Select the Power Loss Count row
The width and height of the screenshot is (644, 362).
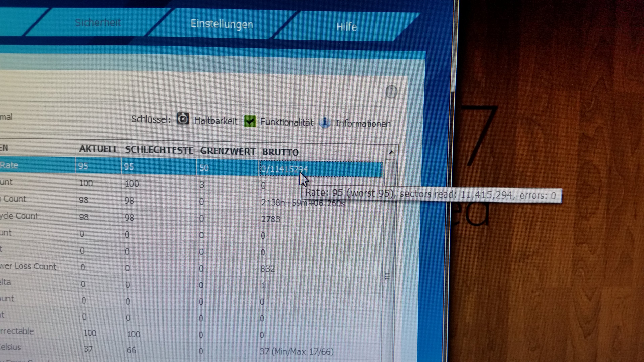(x=28, y=266)
